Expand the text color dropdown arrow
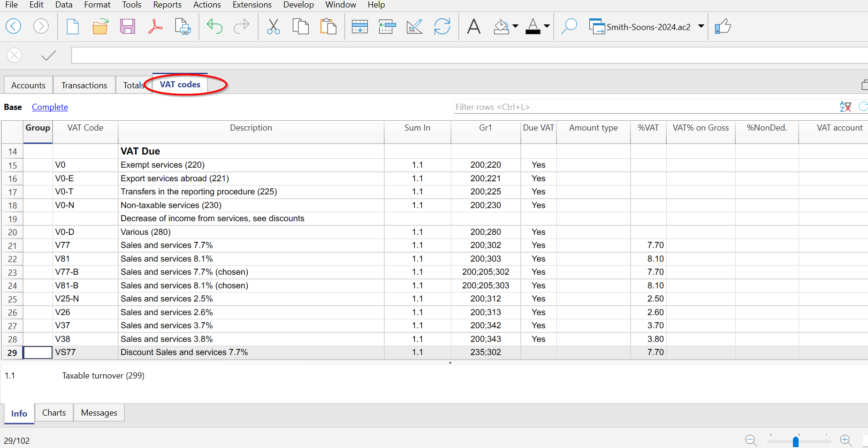 pos(547,26)
